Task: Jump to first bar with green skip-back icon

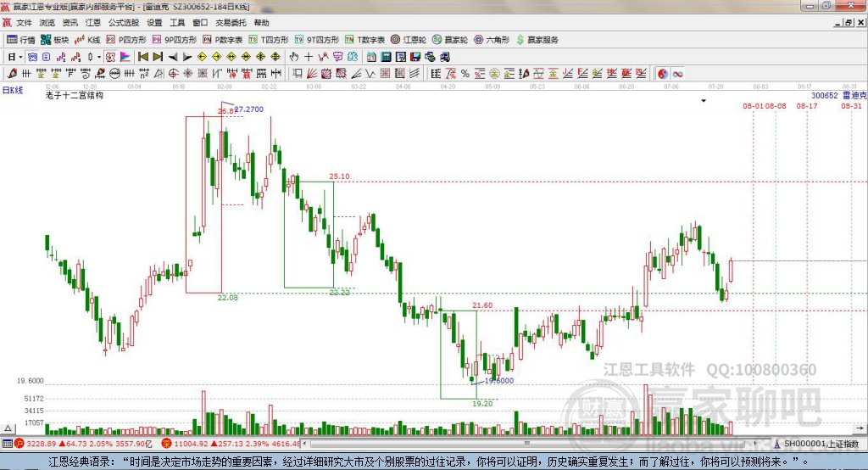Action: [142, 57]
